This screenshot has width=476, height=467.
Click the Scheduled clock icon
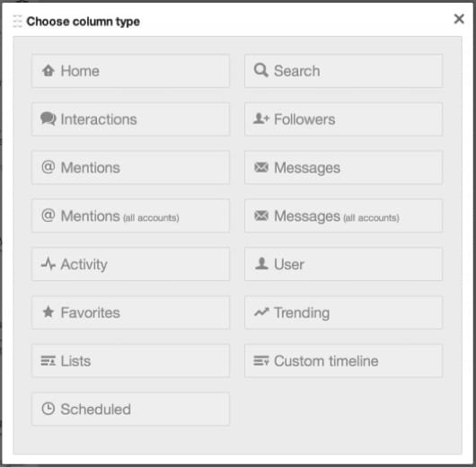click(48, 409)
